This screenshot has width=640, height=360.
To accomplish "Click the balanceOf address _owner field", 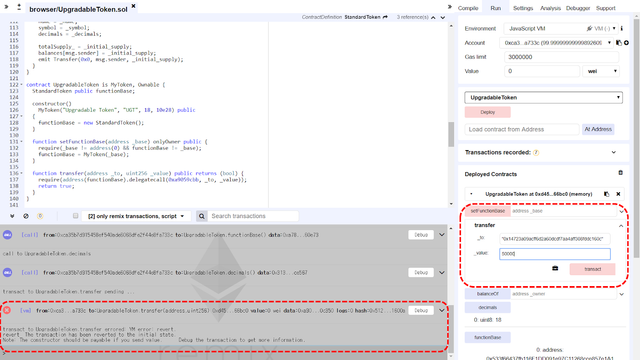I will (564, 294).
